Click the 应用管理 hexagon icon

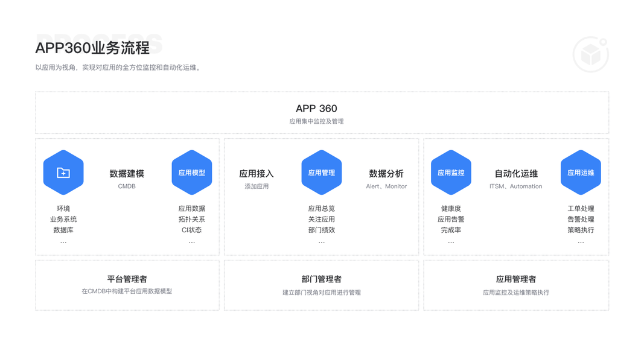click(322, 173)
